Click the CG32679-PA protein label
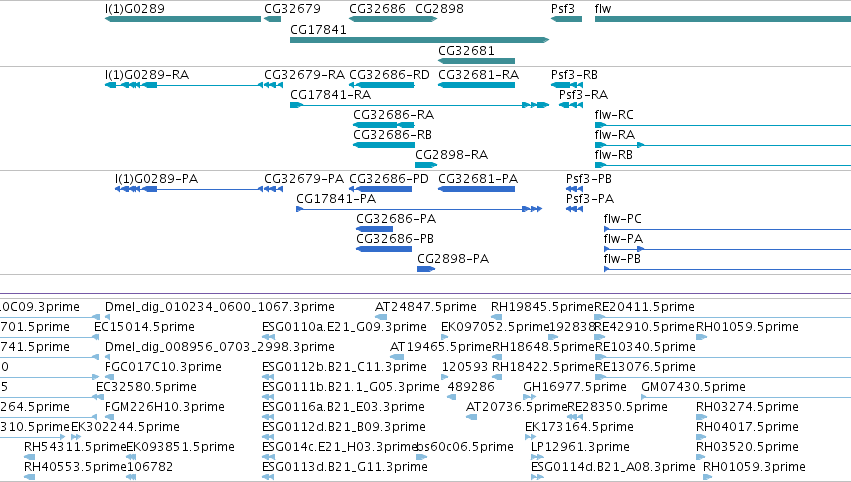 304,179
